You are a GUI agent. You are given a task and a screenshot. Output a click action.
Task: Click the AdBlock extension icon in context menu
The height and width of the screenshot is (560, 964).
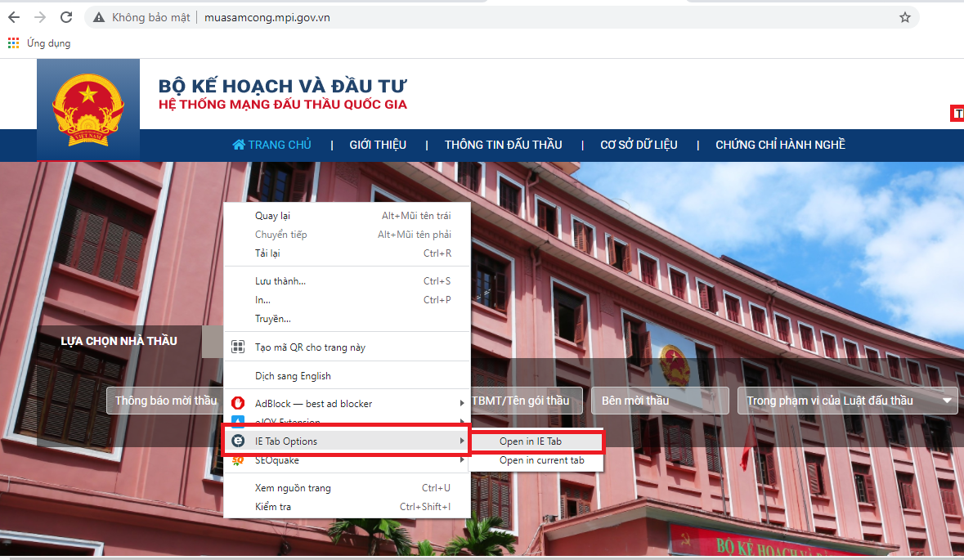click(x=237, y=403)
